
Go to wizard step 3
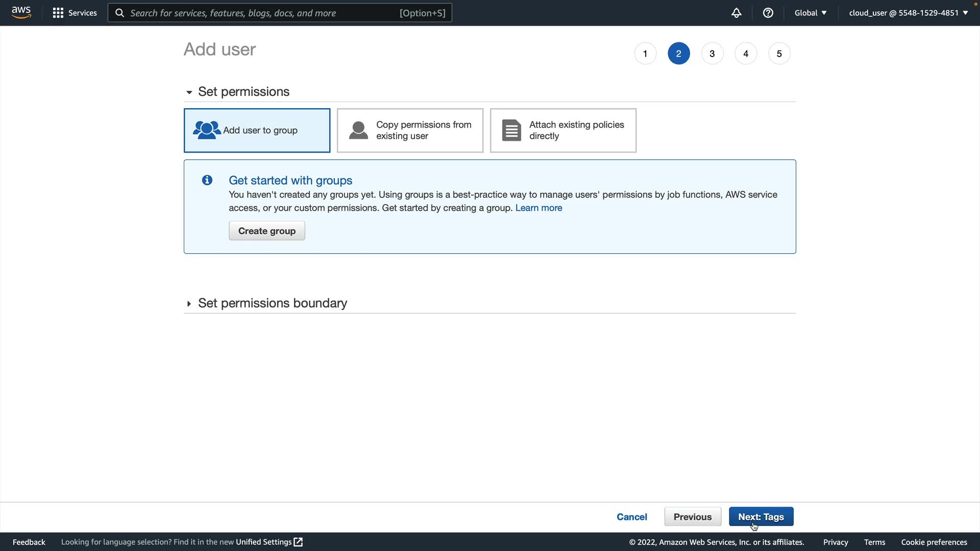coord(712,54)
